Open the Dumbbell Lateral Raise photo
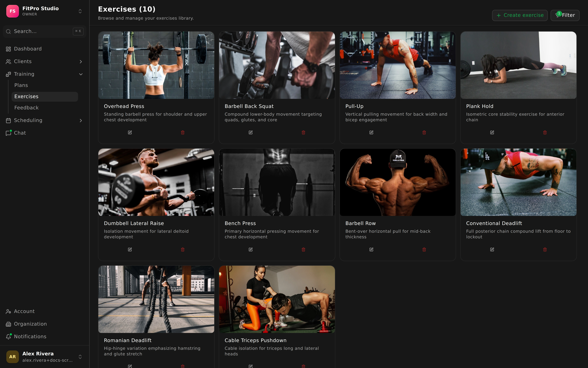The image size is (588, 368). [156, 182]
